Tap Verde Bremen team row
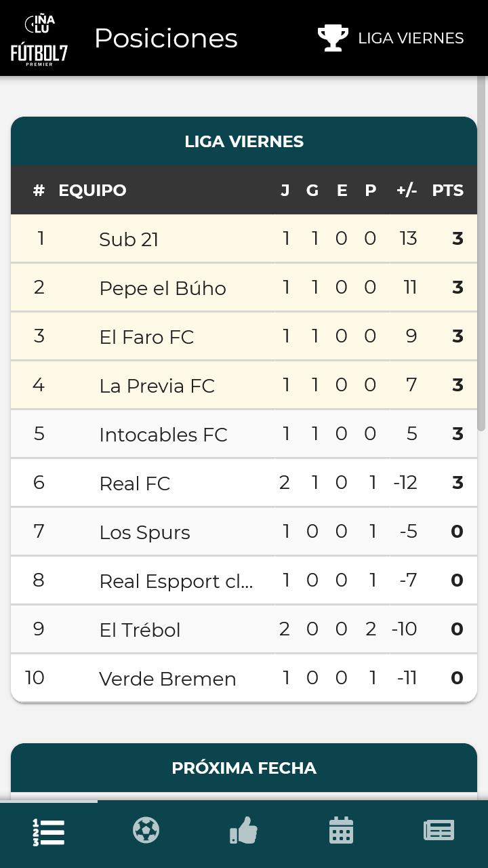 pos(244,678)
